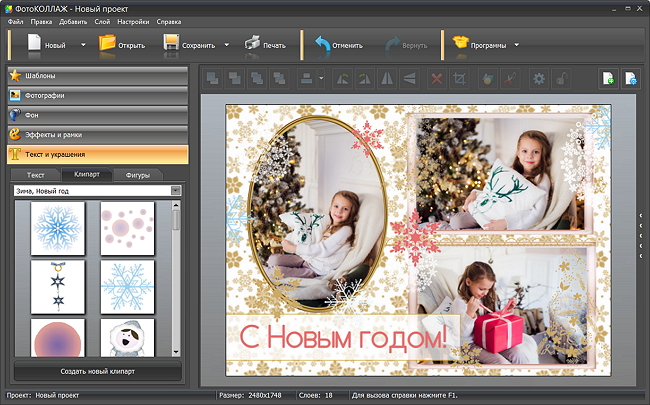Open Программы box icon
This screenshot has height=405, width=650.
(x=460, y=43)
